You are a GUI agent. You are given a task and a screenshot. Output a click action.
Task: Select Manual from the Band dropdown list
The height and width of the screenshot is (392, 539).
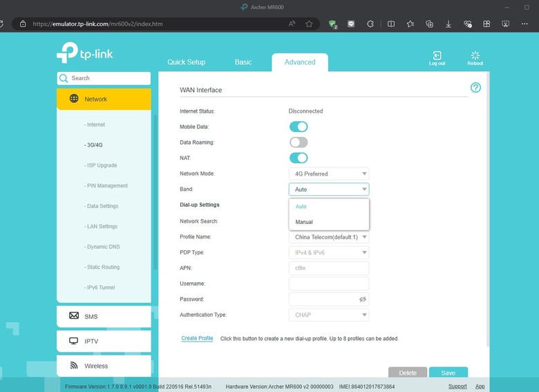tap(304, 222)
